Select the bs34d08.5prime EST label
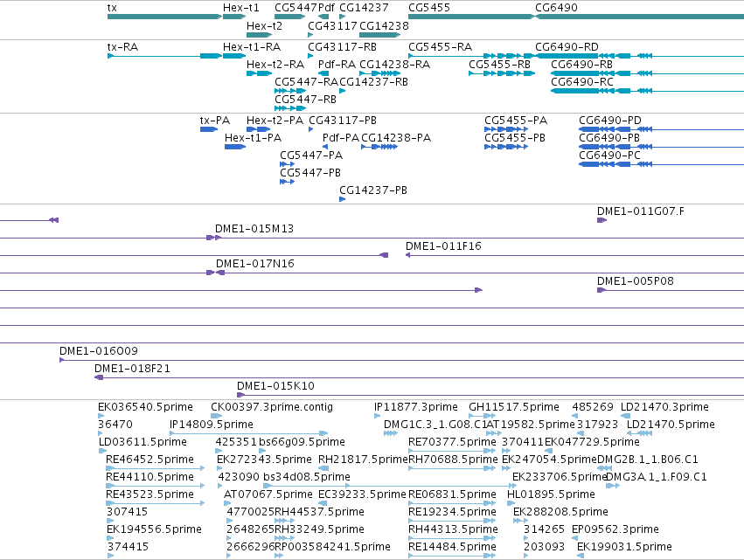Viewport: 744px width, 560px height. [x=307, y=476]
